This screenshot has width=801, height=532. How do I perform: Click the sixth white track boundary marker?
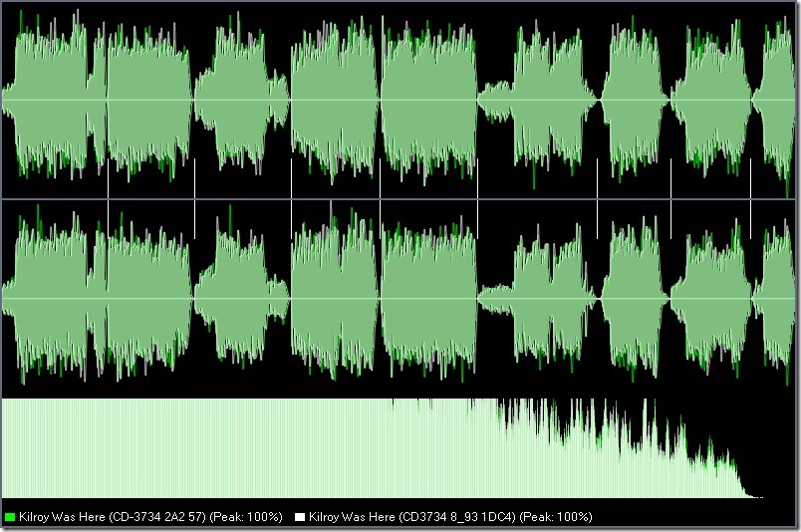(597, 198)
